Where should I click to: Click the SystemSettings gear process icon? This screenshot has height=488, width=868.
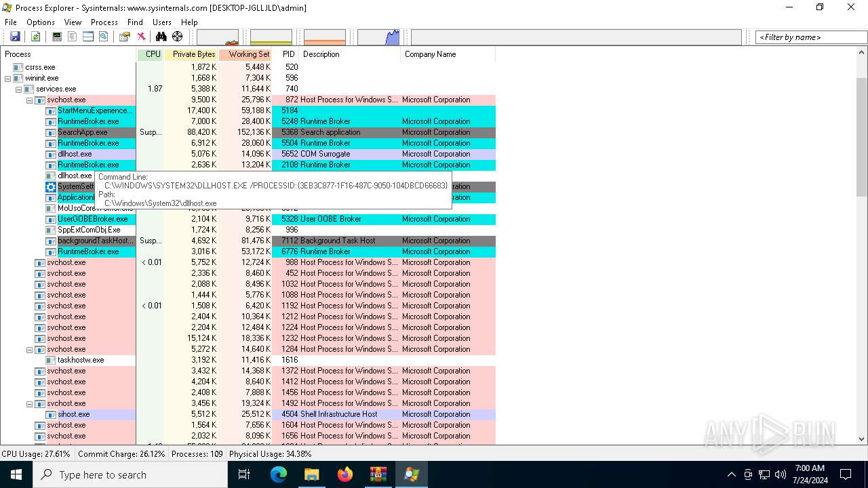[51, 186]
